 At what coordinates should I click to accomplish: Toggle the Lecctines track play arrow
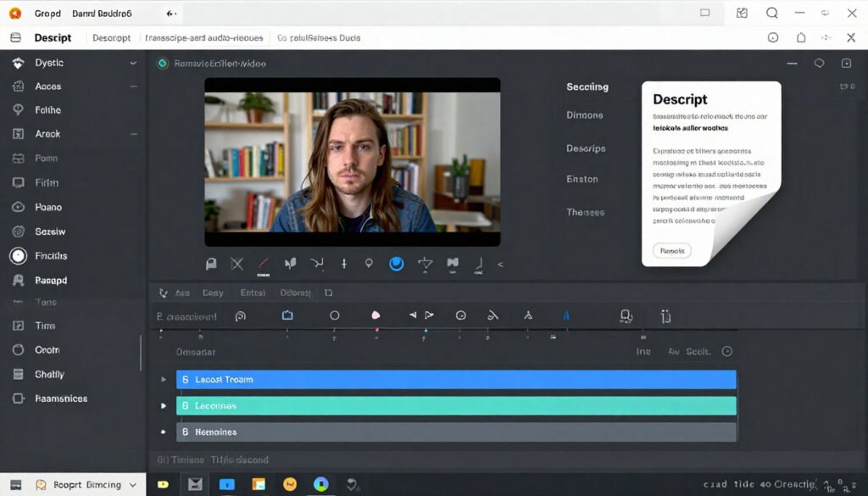164,406
